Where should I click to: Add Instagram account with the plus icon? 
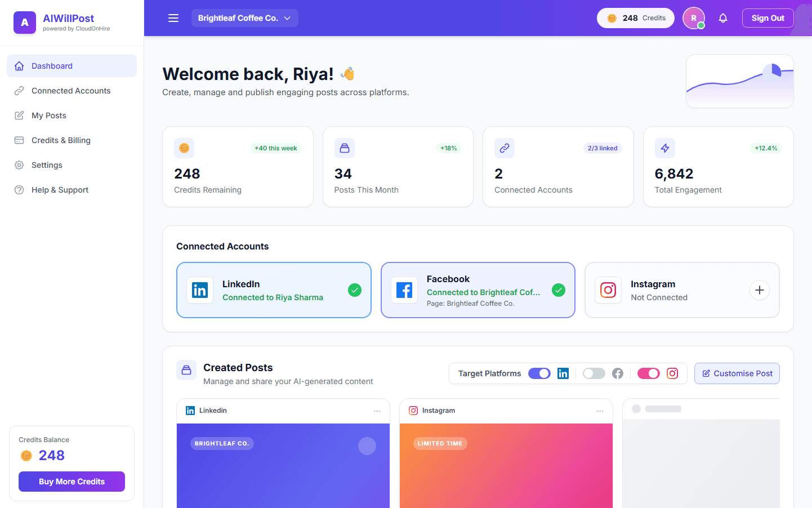[x=760, y=290]
